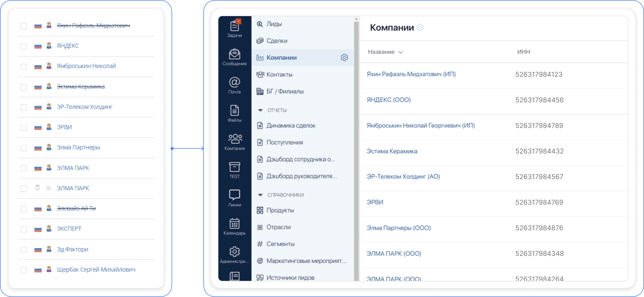
Task: Open the Файлы files icon
Action: pyautogui.click(x=235, y=110)
